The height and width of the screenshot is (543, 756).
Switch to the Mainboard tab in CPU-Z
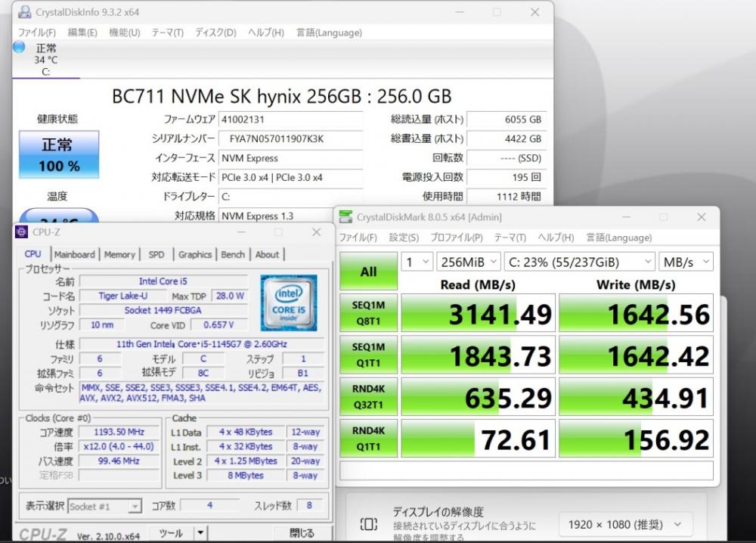click(x=74, y=254)
